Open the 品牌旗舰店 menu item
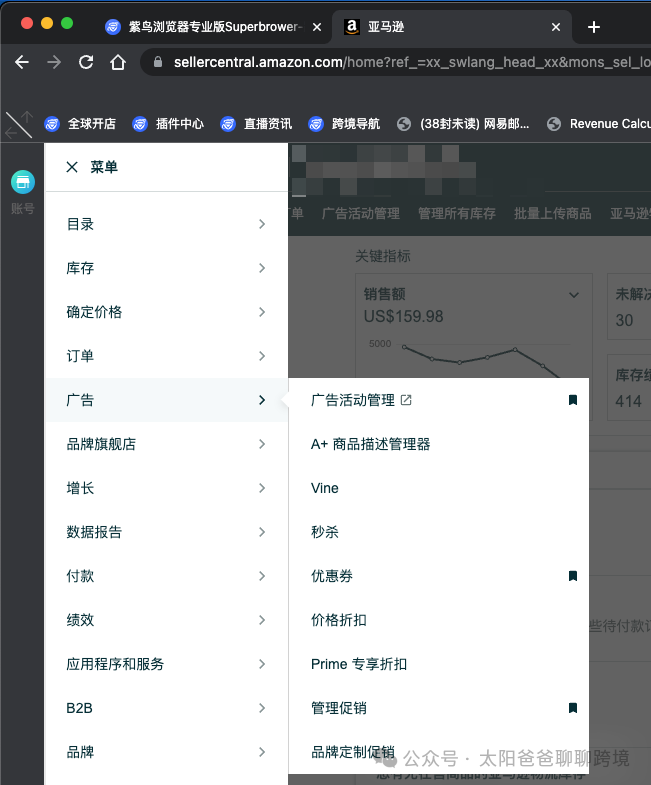This screenshot has width=651, height=785. pyautogui.click(x=166, y=444)
